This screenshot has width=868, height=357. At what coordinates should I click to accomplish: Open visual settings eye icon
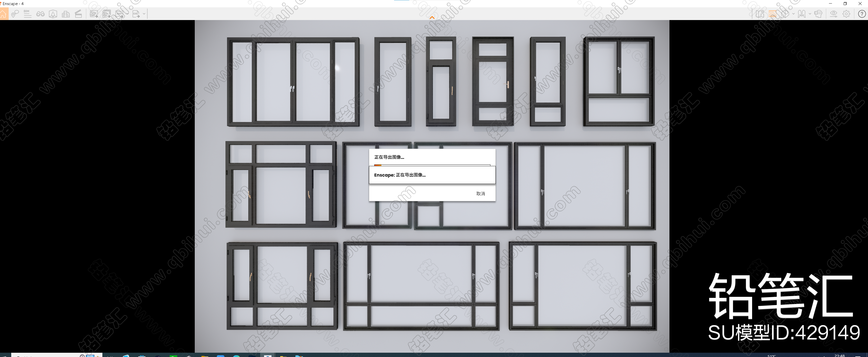point(834,14)
